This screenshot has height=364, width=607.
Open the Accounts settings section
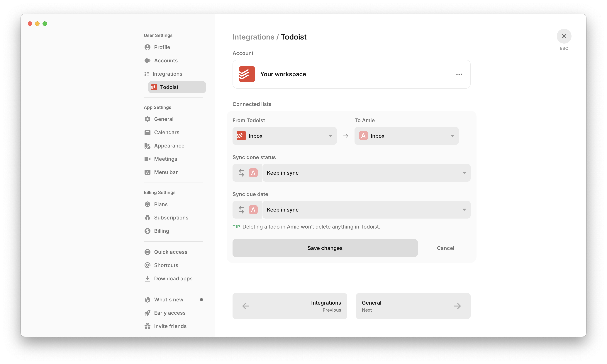(x=165, y=61)
